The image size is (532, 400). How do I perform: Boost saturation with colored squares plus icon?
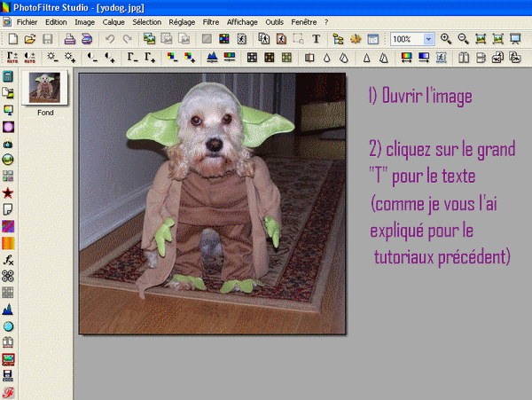tap(190, 58)
